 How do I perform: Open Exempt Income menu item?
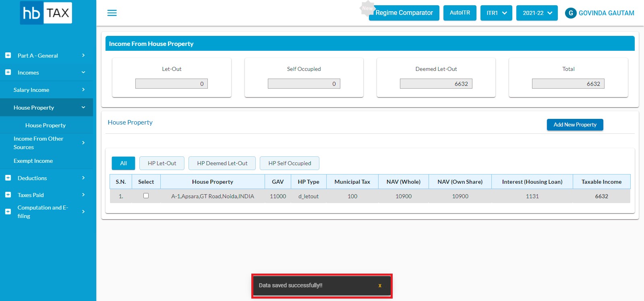coord(33,161)
